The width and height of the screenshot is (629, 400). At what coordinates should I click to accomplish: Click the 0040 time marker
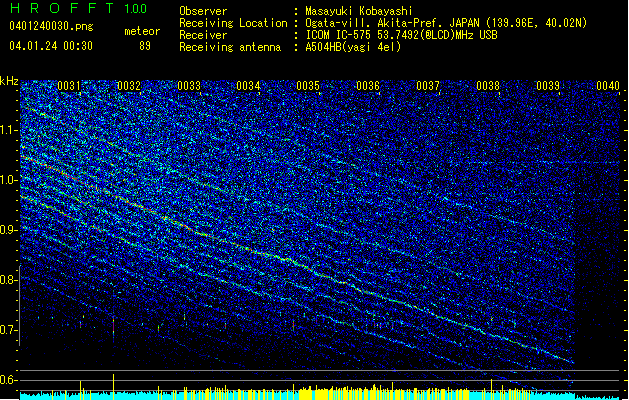[x=608, y=86]
